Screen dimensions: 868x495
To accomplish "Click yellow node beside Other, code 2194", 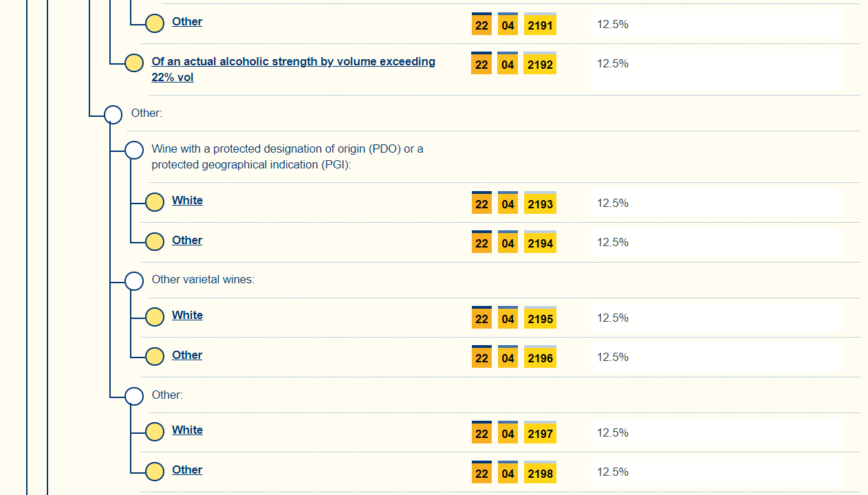I will 155,242.
